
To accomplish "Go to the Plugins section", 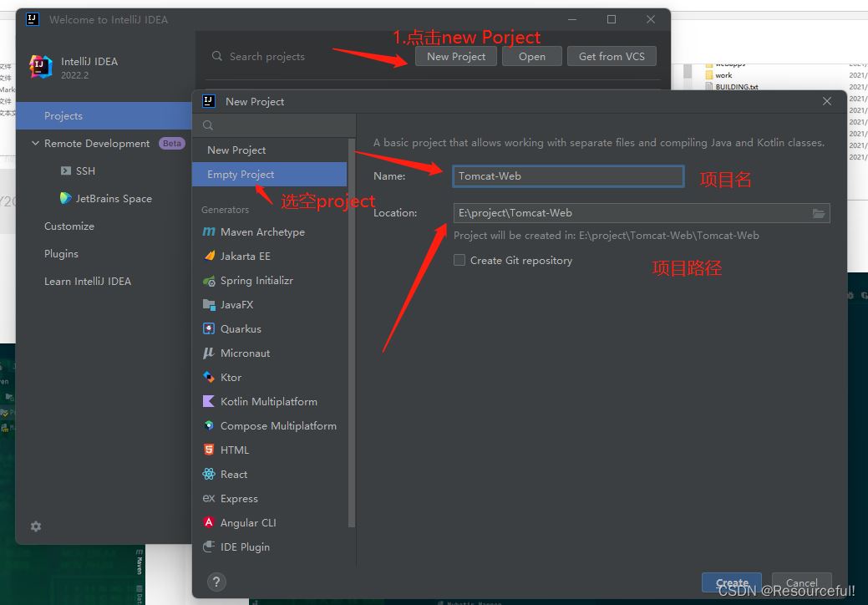I will click(62, 253).
